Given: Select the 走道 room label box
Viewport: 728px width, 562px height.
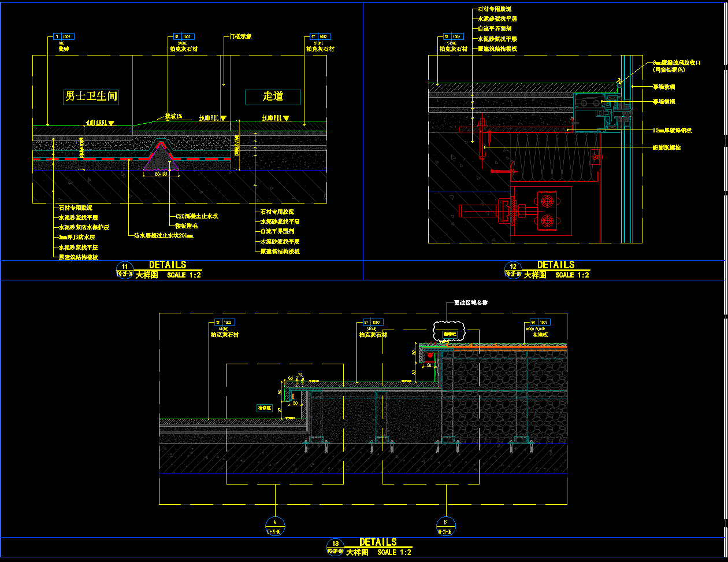Looking at the screenshot, I should coord(273,97).
